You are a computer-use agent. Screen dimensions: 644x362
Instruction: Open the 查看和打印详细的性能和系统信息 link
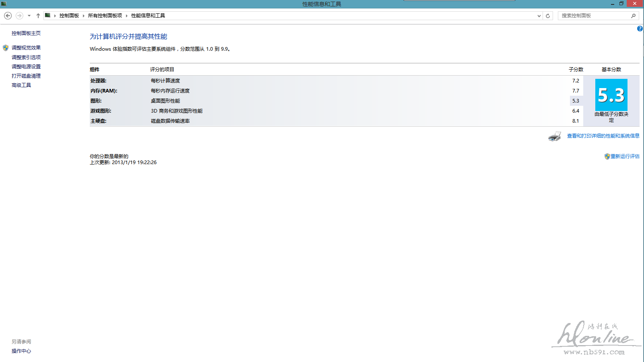tap(603, 136)
